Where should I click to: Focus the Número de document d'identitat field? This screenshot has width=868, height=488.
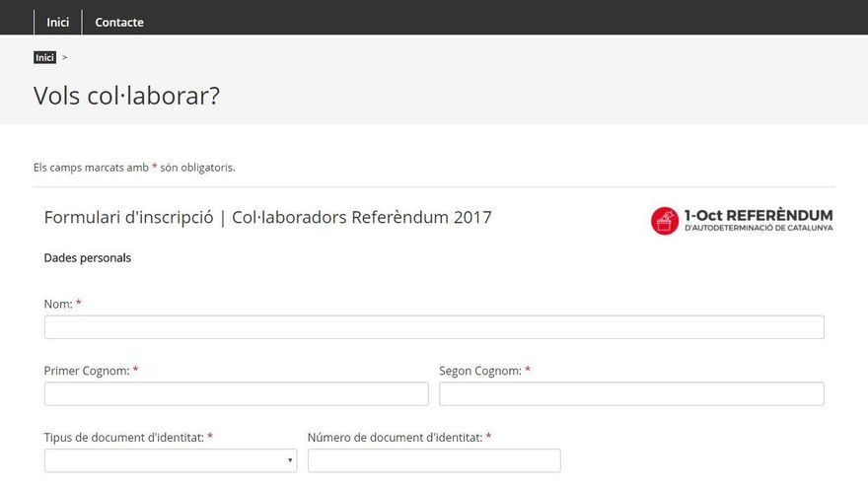click(434, 460)
